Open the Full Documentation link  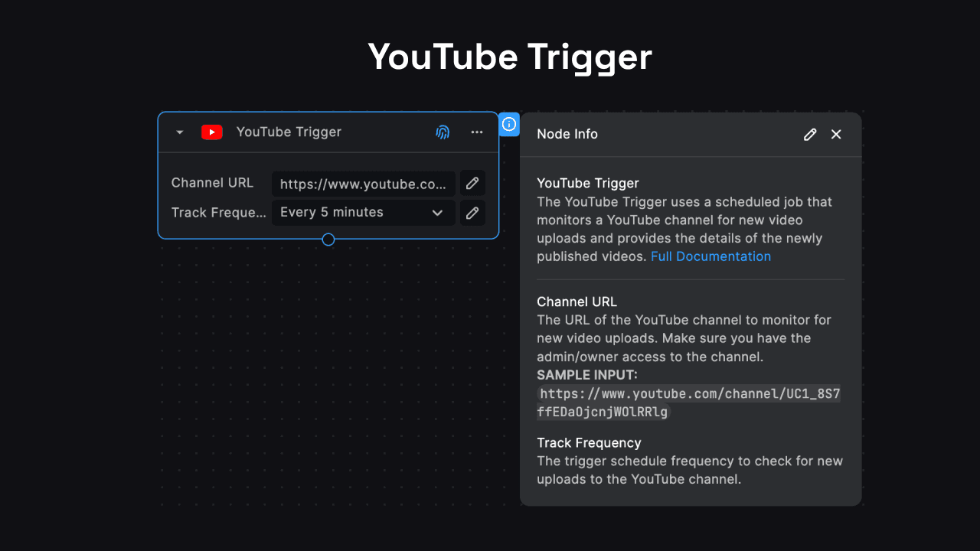click(x=710, y=256)
